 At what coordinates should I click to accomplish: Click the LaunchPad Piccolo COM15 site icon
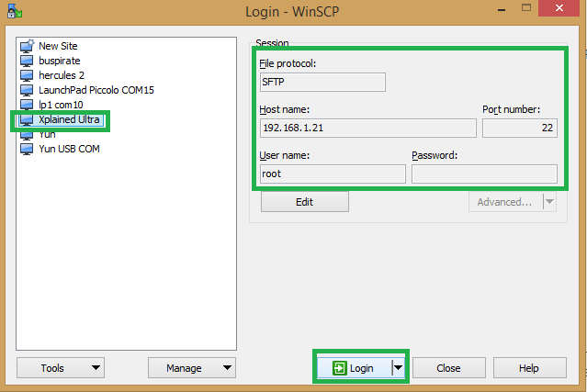[27, 90]
